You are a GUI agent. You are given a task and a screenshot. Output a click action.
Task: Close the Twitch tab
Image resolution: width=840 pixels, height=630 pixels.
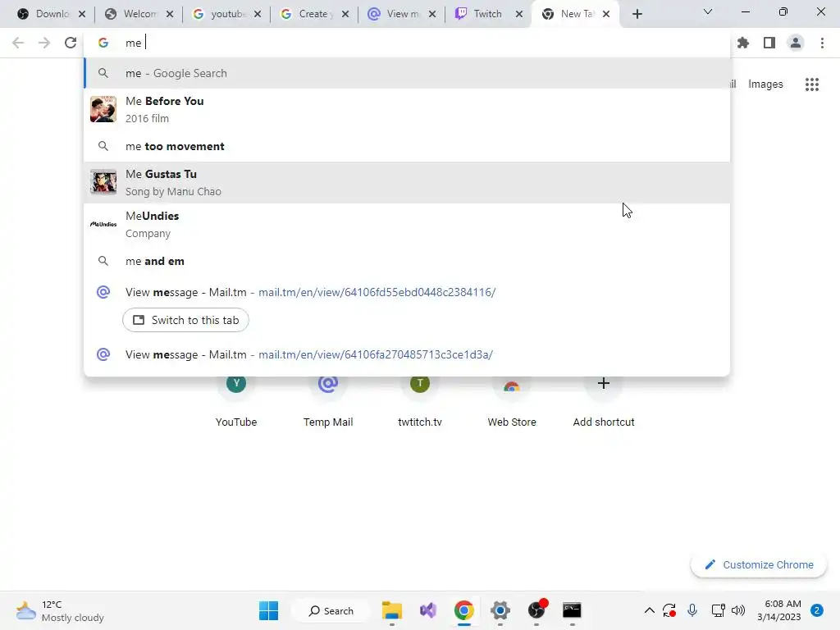point(519,14)
